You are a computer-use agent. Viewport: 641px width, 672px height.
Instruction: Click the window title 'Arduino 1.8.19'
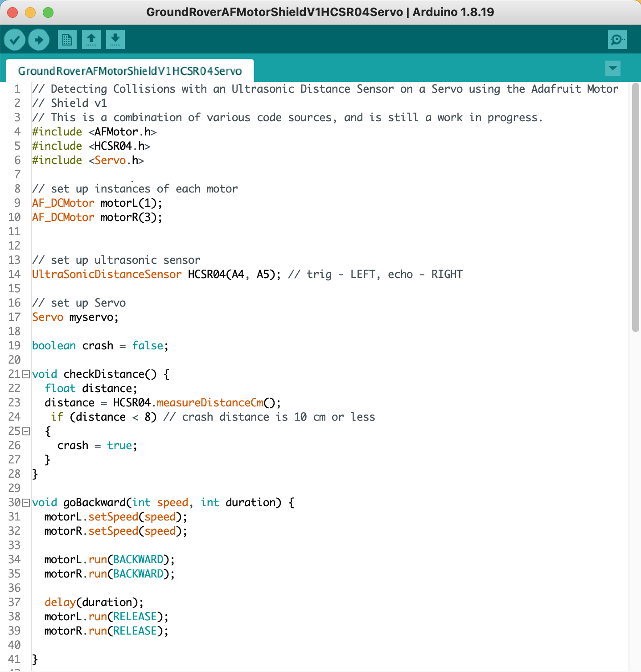453,12
